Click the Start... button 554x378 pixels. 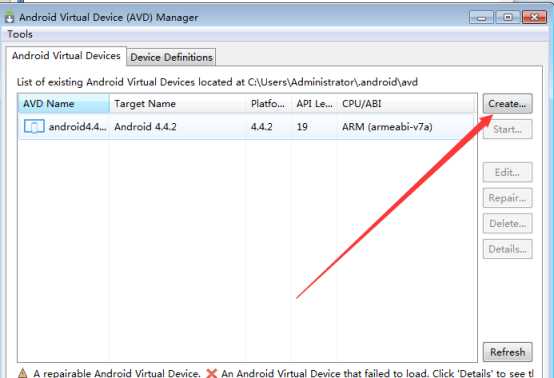(x=507, y=129)
